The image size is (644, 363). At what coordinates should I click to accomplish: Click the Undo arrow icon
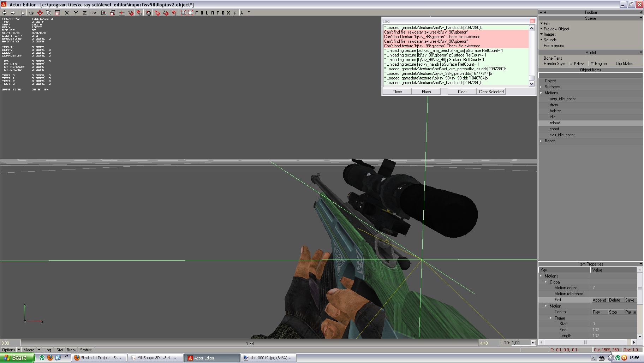coord(4,13)
